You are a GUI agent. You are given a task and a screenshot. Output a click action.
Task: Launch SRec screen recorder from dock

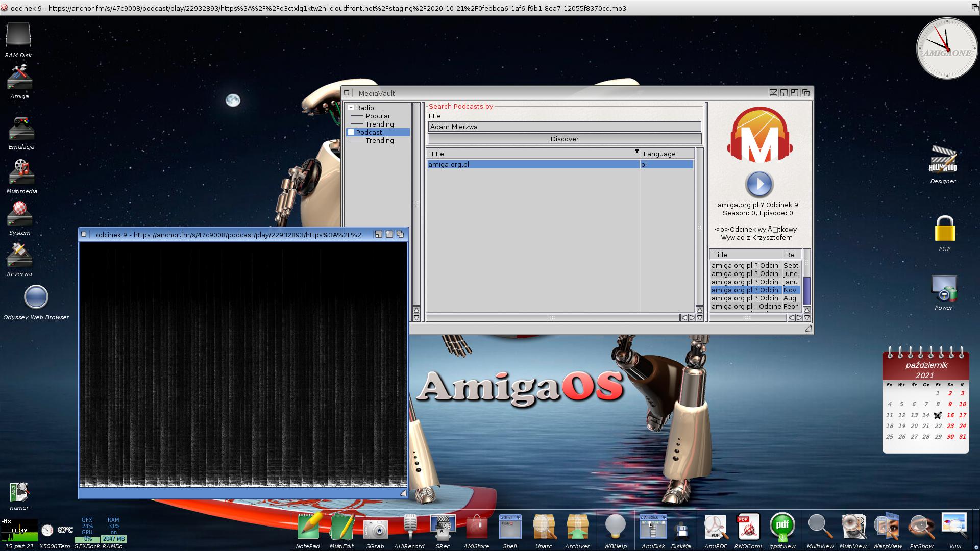(443, 528)
